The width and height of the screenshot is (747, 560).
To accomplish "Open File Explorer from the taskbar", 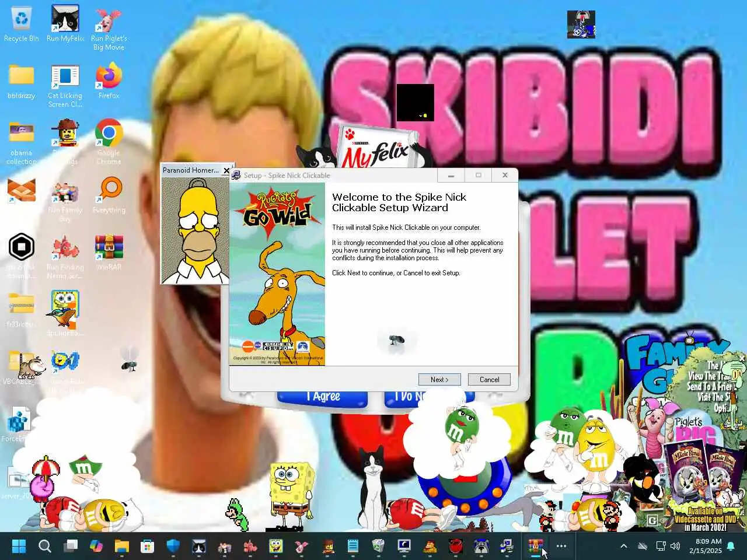I will pyautogui.click(x=122, y=546).
